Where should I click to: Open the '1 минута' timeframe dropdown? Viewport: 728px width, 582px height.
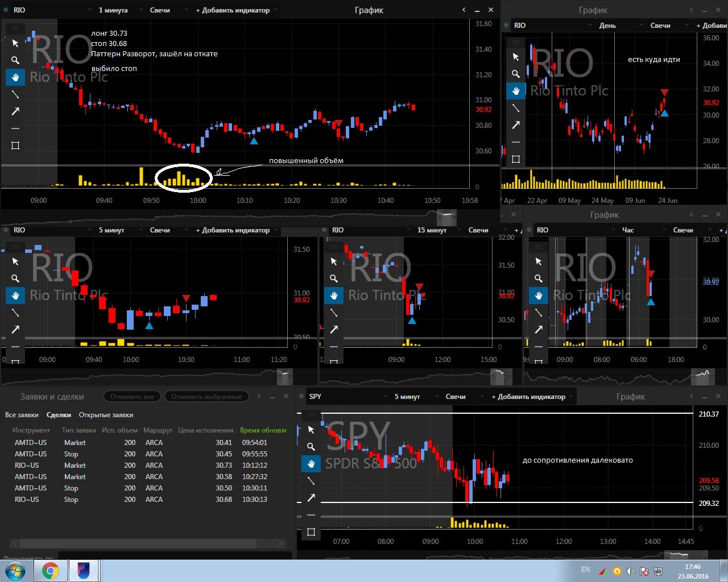coord(118,10)
